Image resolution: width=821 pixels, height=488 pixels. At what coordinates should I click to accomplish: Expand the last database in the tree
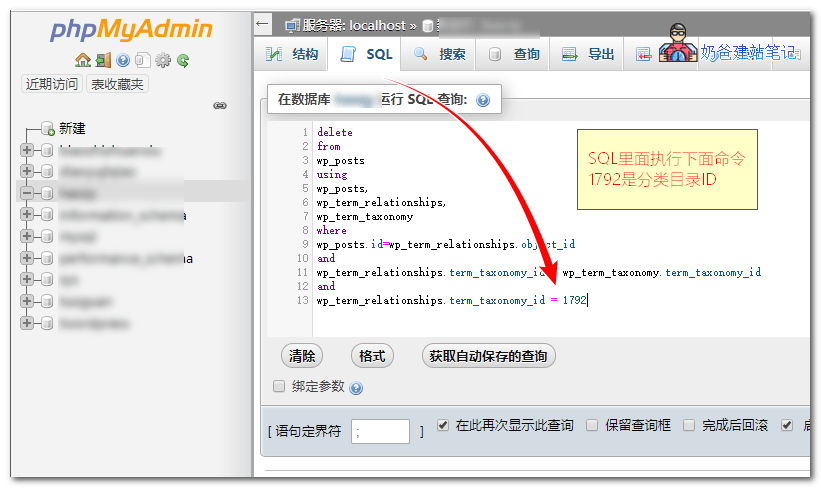click(x=27, y=323)
